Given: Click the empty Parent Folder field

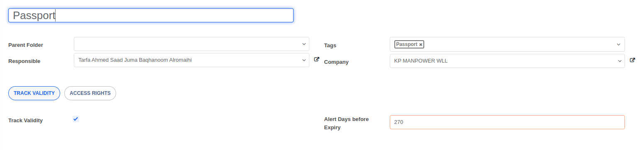Looking at the screenshot, I should coord(187,44).
